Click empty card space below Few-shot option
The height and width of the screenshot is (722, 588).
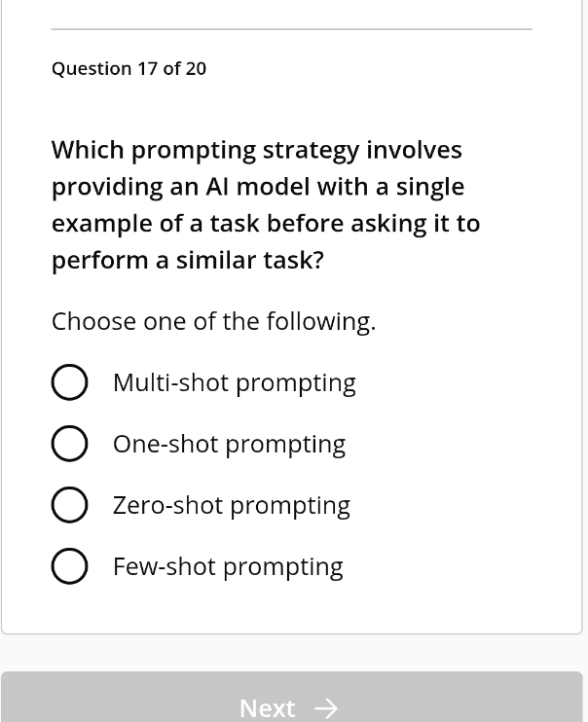pos(291,609)
